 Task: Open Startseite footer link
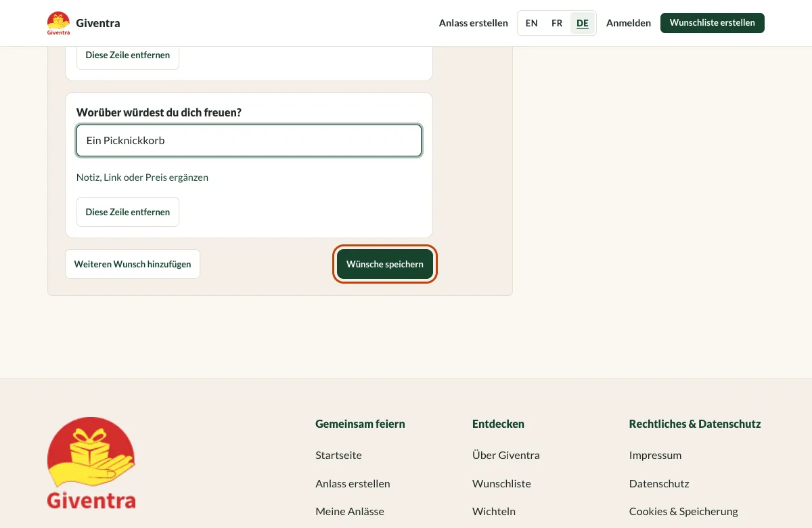click(x=338, y=455)
